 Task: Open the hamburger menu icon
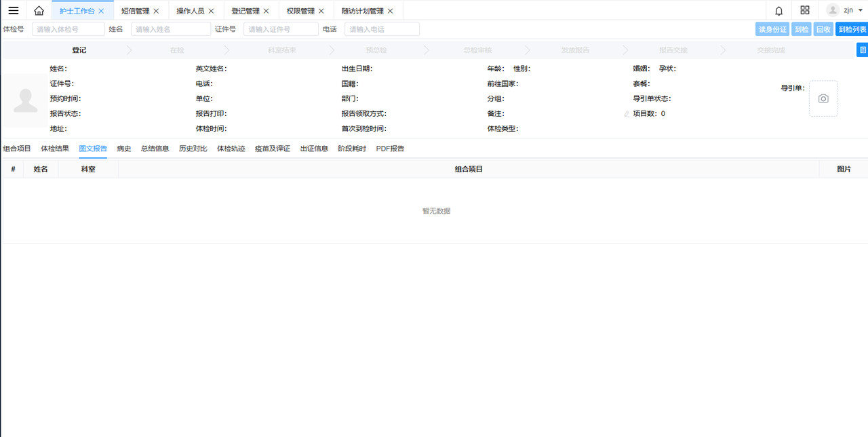tap(14, 10)
